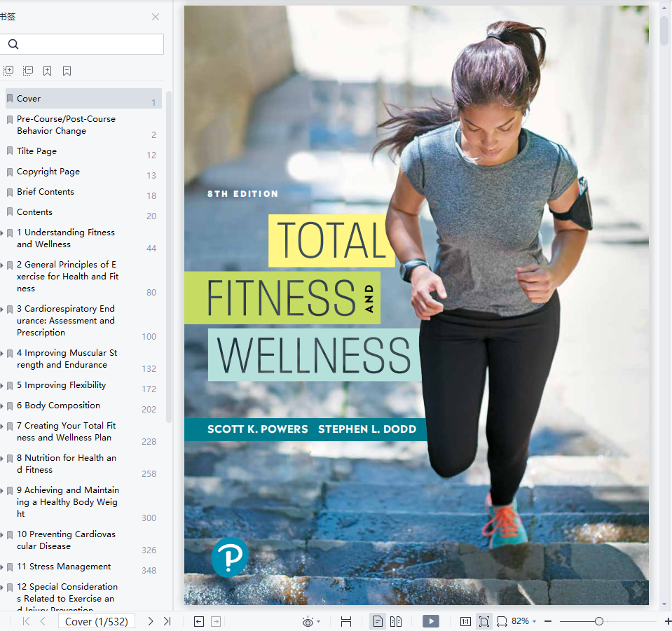Screen dimensions: 672x631
Task: Open 10 Preventing Cardiovascular Disease bookmark
Action: click(66, 540)
